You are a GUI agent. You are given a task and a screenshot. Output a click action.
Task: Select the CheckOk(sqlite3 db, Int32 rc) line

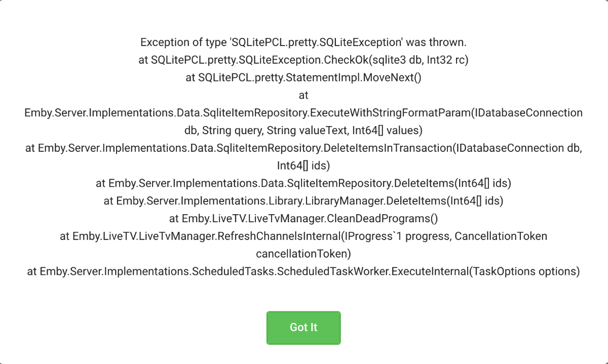(307, 60)
